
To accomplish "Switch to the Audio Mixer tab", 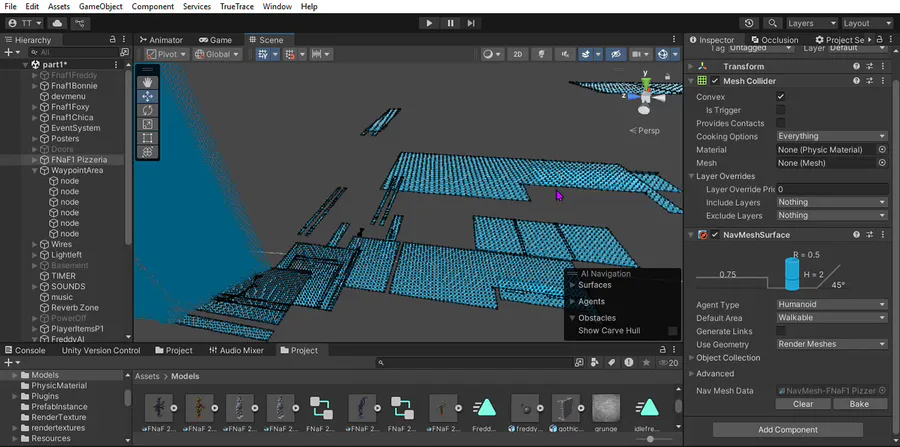I will [236, 350].
